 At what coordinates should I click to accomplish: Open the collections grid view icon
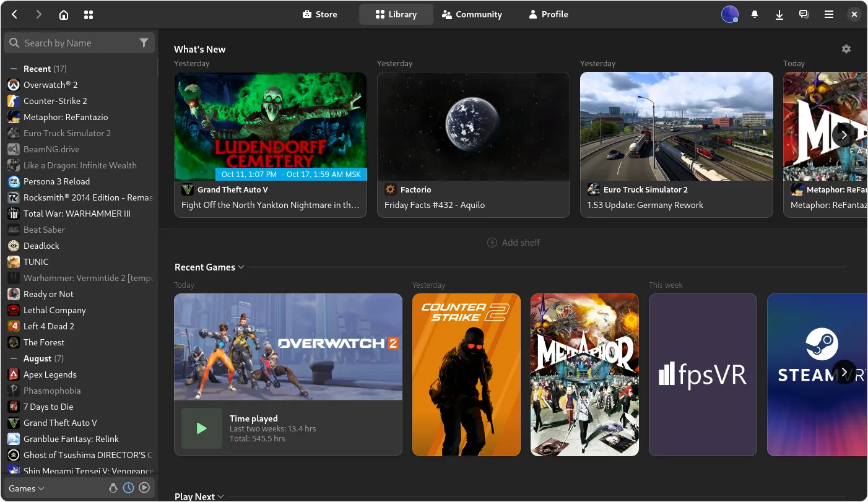[x=89, y=14]
